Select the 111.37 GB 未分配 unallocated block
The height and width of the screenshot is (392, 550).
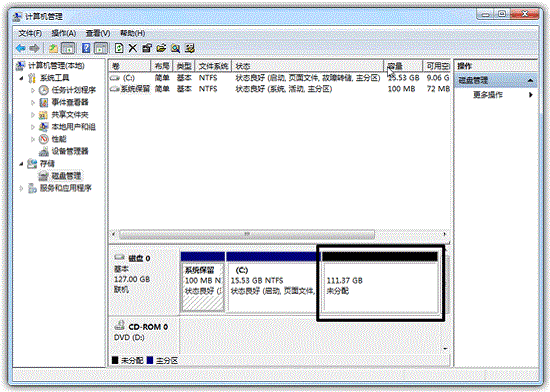(x=380, y=282)
